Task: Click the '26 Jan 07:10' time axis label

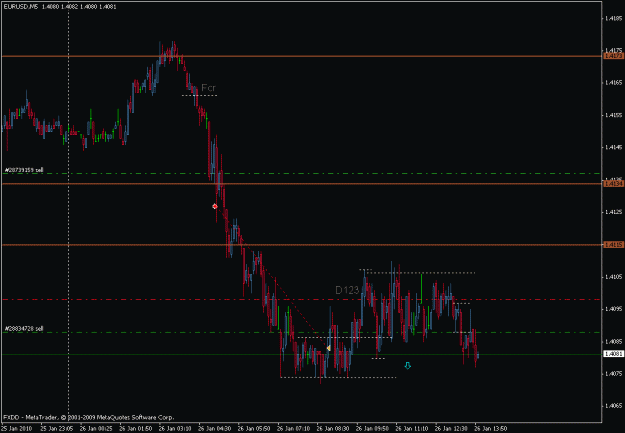Action: tap(293, 429)
